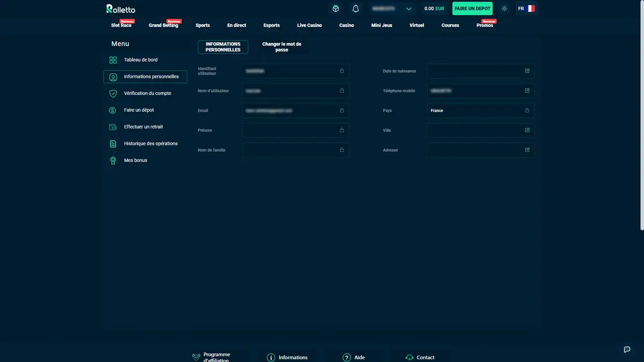Open the FR language selector
The height and width of the screenshot is (362, 644).
pos(526,9)
